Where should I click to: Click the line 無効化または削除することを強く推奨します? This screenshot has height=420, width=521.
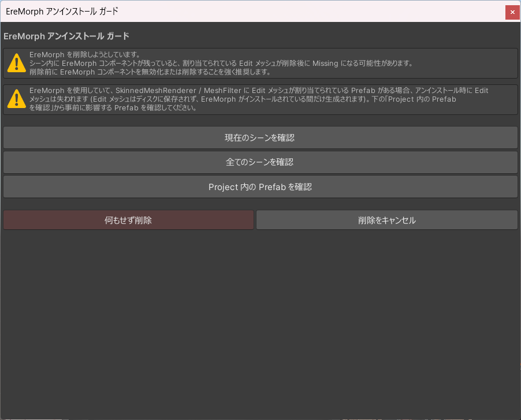point(151,72)
